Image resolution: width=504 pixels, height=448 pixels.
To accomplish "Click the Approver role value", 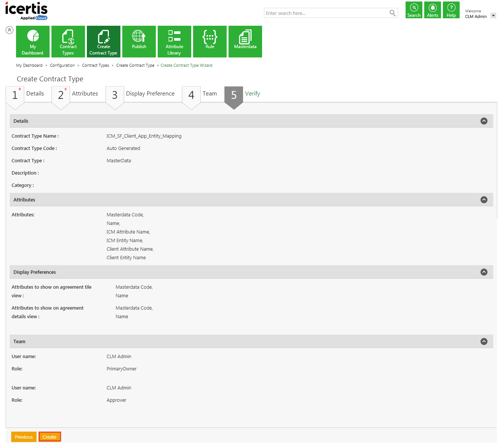I will click(x=116, y=400).
